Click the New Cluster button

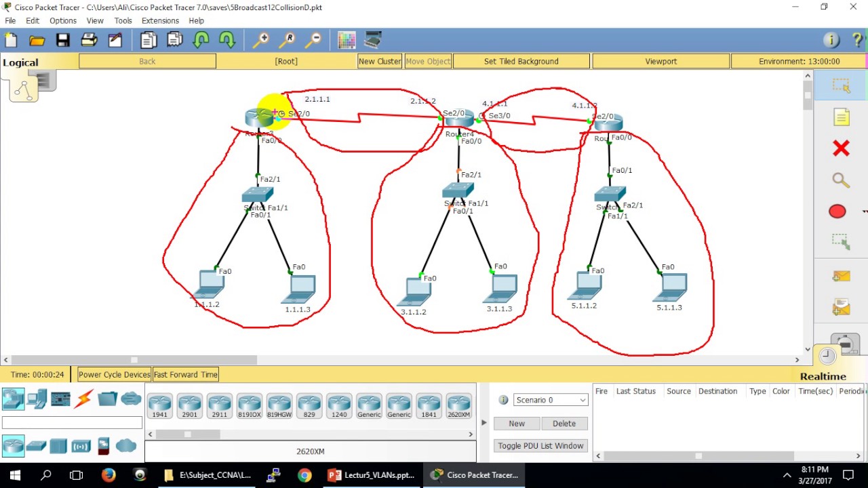tap(380, 61)
